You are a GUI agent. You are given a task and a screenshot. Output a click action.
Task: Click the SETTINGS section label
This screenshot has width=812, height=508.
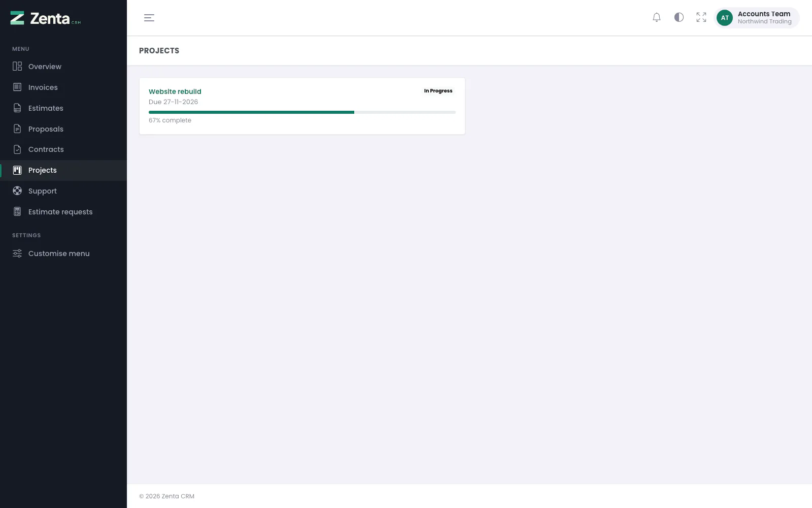click(x=26, y=235)
